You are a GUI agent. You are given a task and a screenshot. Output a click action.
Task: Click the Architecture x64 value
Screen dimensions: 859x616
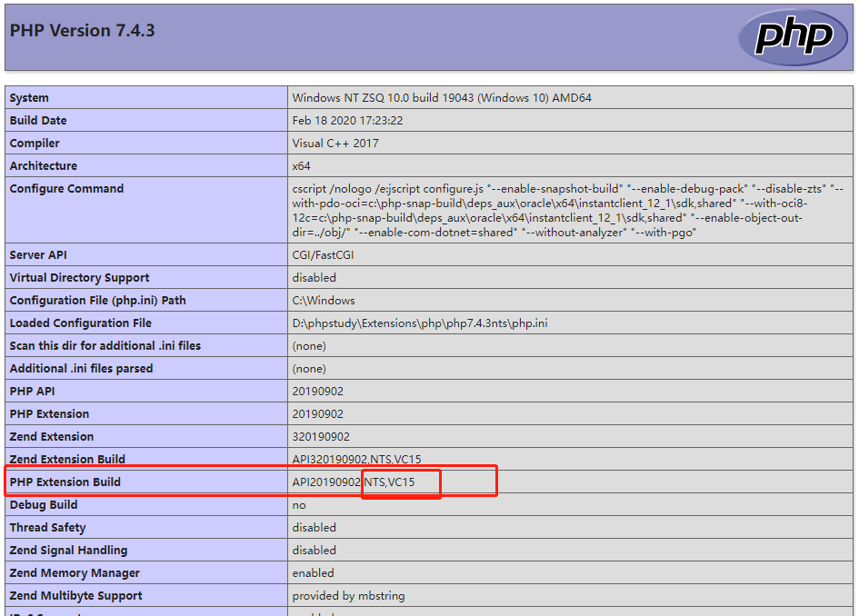[x=301, y=166]
